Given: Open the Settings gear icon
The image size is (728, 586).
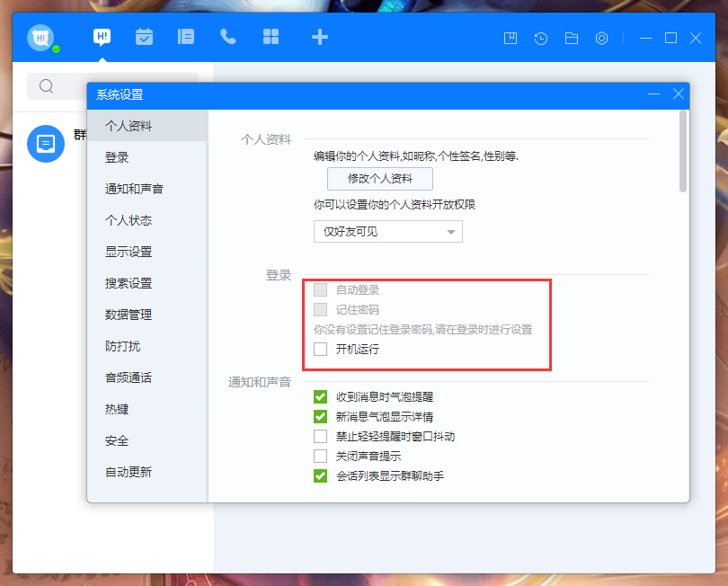Looking at the screenshot, I should tap(601, 38).
